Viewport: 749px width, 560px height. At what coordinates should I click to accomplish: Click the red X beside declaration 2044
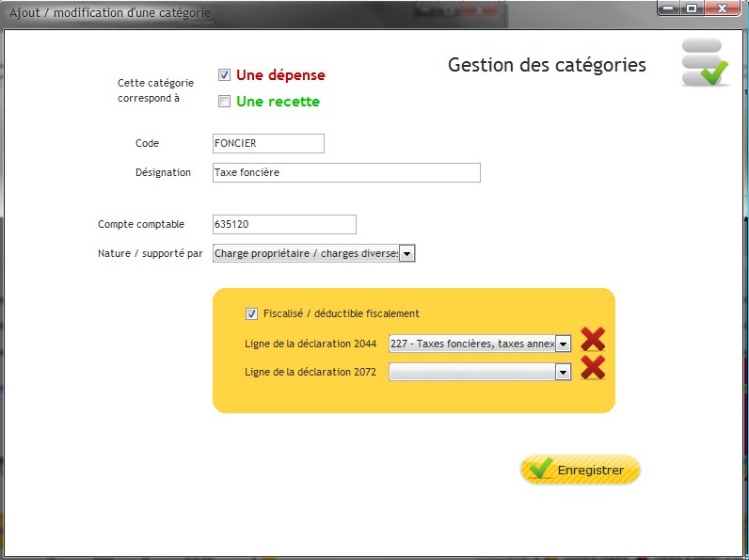[x=593, y=340]
